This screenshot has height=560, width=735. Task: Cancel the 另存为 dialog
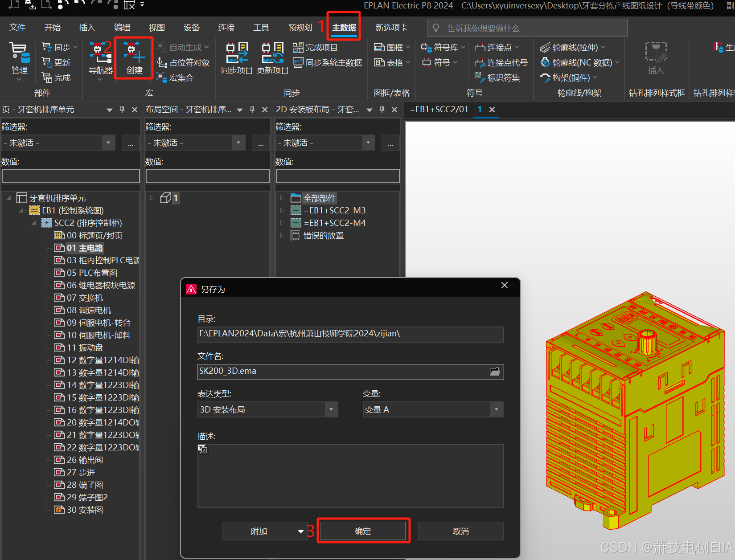pos(461,531)
